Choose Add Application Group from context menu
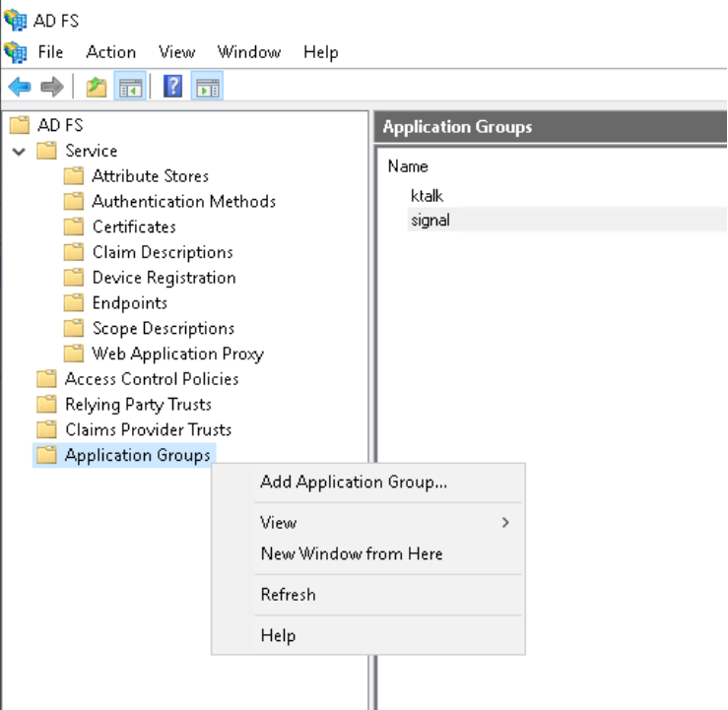728x710 pixels. coord(354,483)
